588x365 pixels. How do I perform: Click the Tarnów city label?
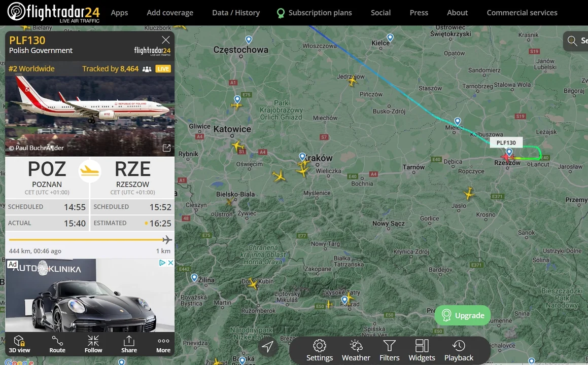pos(413,167)
